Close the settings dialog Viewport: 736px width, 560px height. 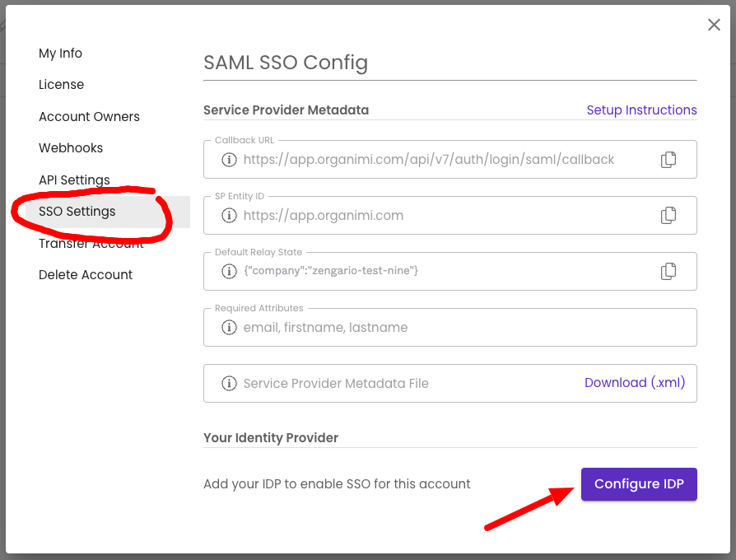714,25
